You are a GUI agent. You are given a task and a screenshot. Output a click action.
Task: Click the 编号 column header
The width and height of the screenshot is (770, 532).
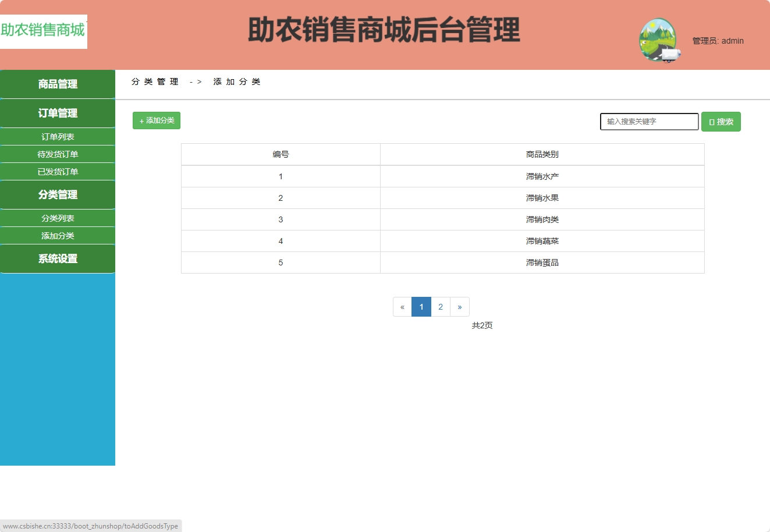281,154
